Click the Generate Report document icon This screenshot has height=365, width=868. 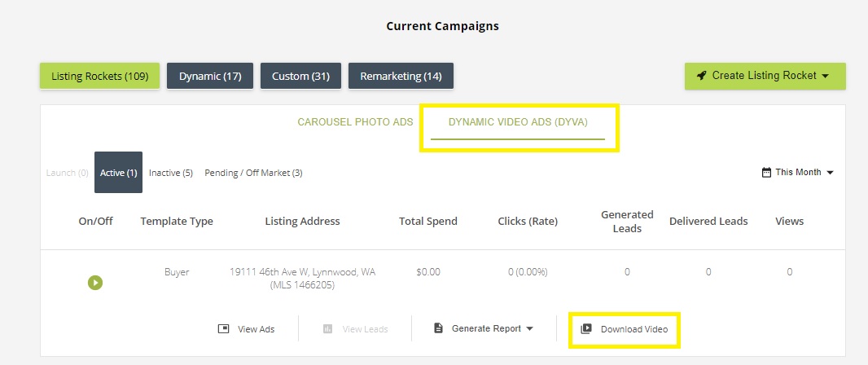click(x=438, y=328)
